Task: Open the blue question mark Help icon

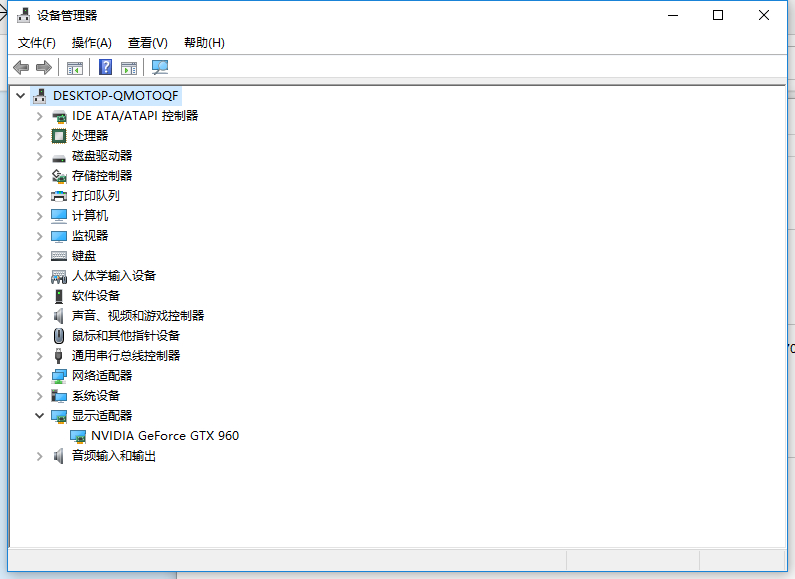Action: (105, 67)
